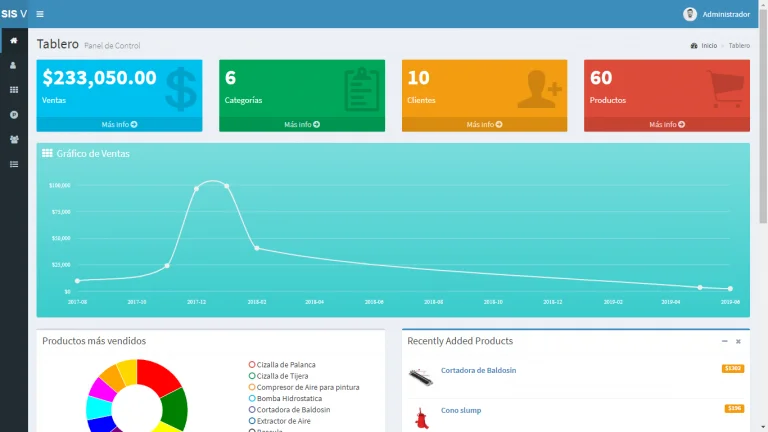This screenshot has height=432, width=768.
Task: Click the grid icon in the sidebar
Action: tap(14, 90)
